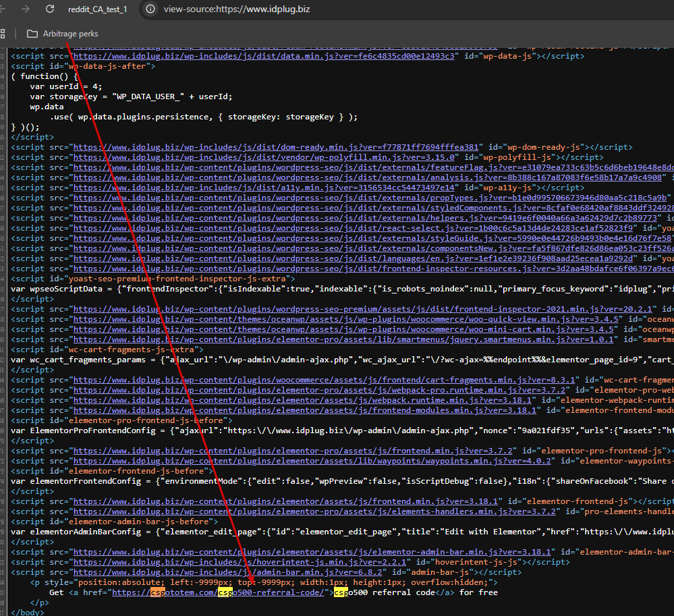Open the elementor-pro frontend.min.js link
The height and width of the screenshot is (616, 674).
point(292,451)
